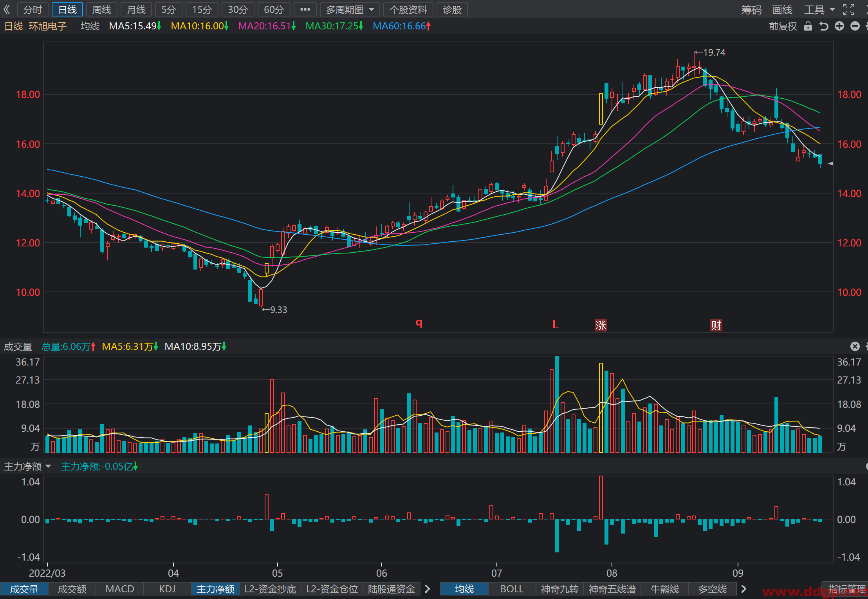
Task: Click the back double-chevron icon
Action: pyautogui.click(x=6, y=9)
